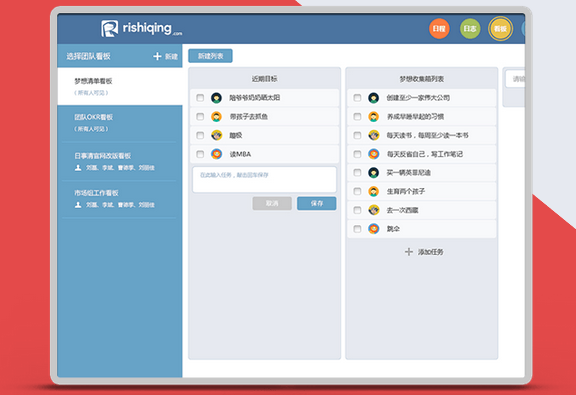576x395 pixels.
Task: Click the avatar beside 读MBA task
Action: click(x=216, y=154)
